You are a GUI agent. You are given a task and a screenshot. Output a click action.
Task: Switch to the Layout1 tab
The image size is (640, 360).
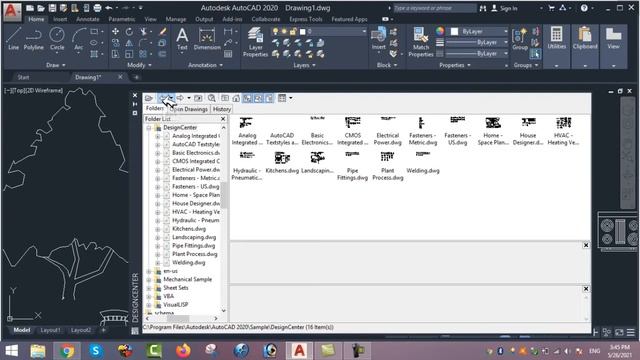(50, 330)
